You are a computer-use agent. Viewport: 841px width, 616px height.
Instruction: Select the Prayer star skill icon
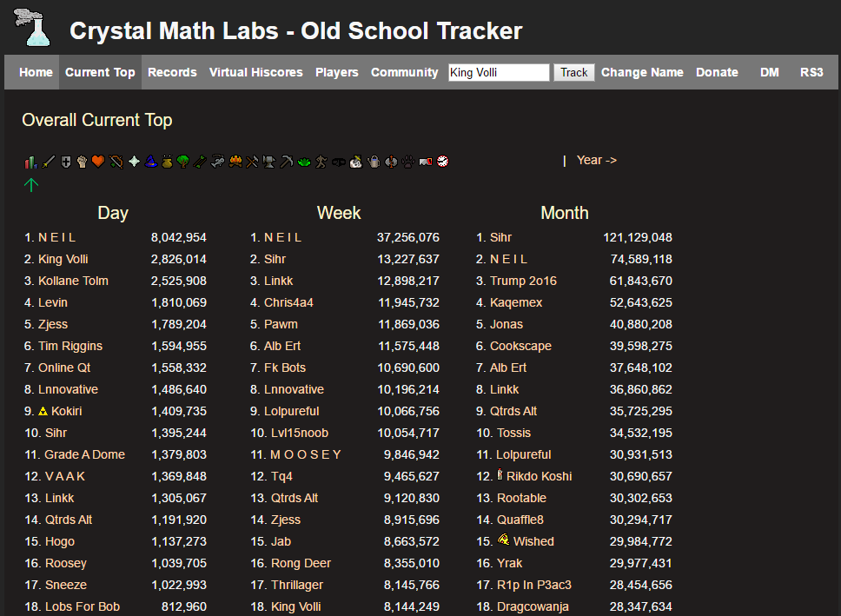click(134, 162)
